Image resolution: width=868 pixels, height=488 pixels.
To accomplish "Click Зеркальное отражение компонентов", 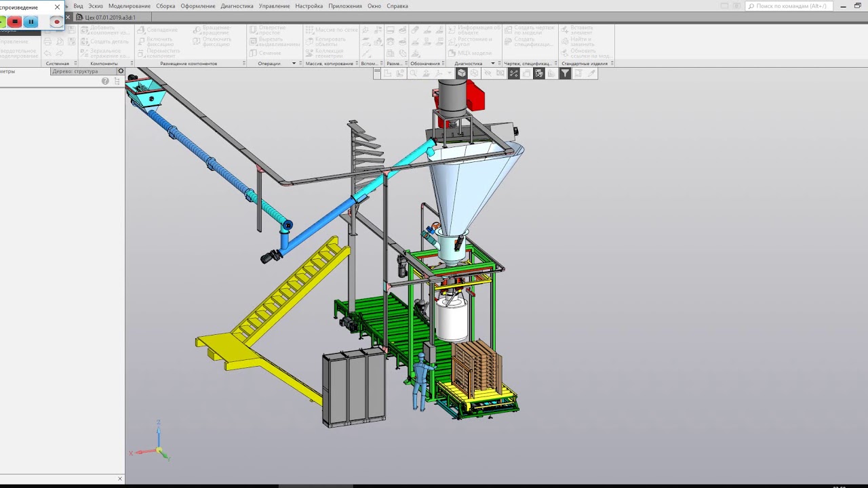I will [x=105, y=54].
